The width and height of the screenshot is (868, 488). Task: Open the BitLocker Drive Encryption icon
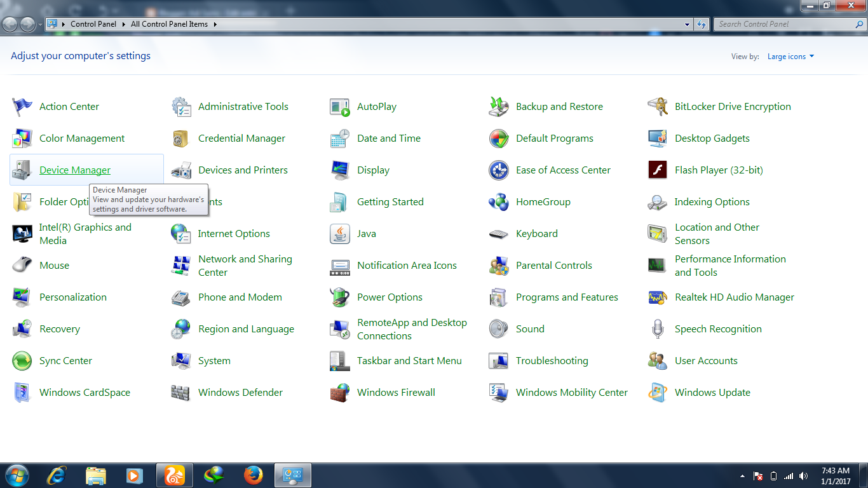click(658, 107)
